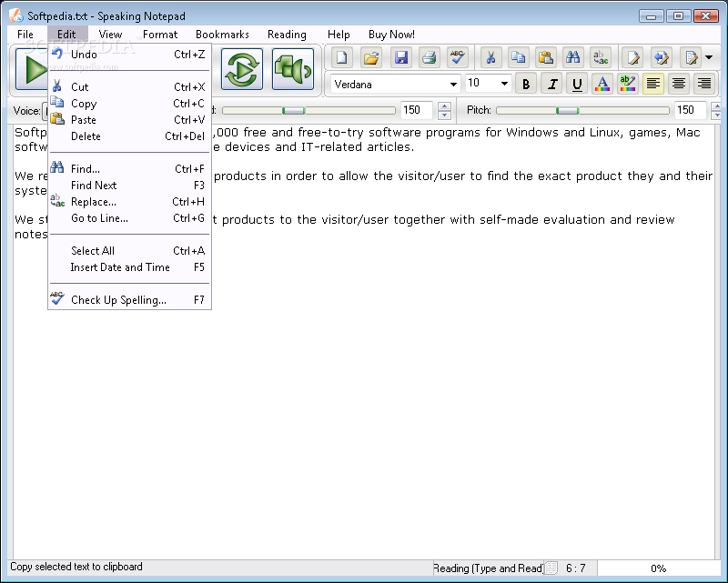Open the Help menu
This screenshot has height=583, width=728.
(x=339, y=35)
